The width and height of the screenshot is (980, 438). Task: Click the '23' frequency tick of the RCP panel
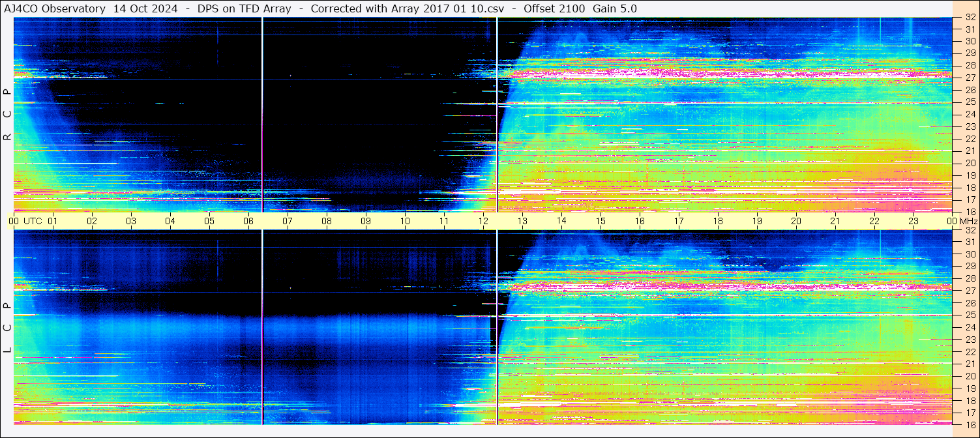click(970, 126)
